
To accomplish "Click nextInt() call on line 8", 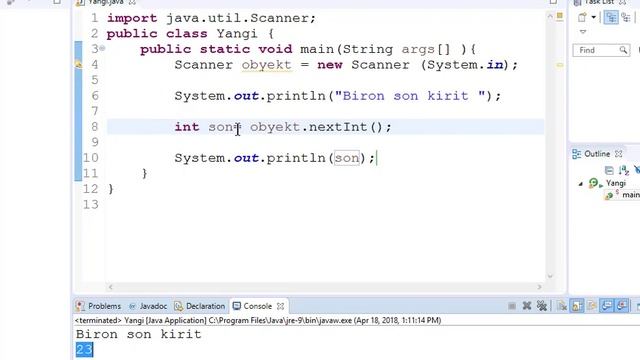I will click(346, 127).
